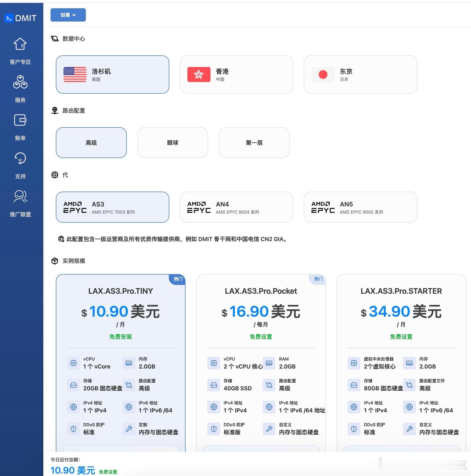
Task: Click the 存储 icon in Pocket plan
Action: coord(214,385)
